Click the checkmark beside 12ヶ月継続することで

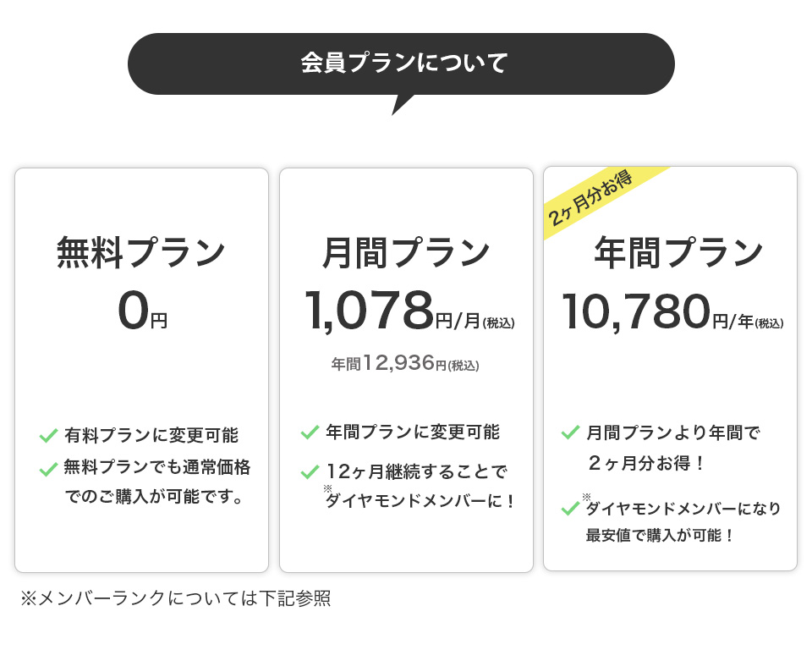point(310,471)
